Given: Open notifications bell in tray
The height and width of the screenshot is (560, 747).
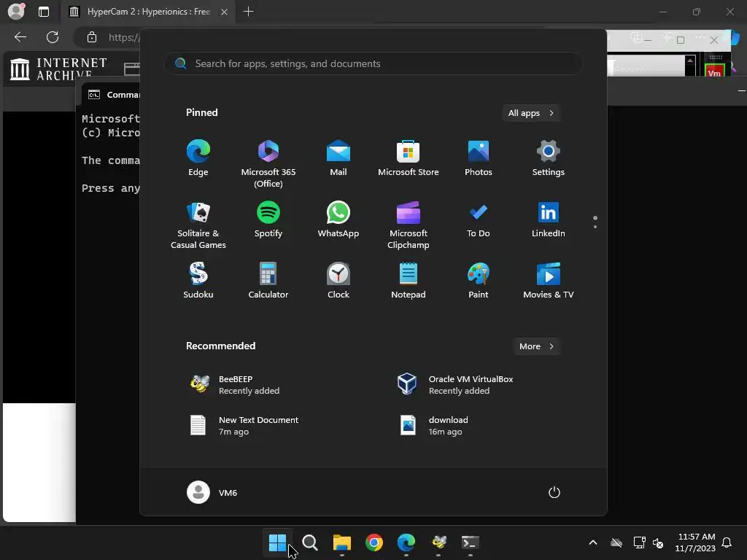Looking at the screenshot, I should pyautogui.click(x=727, y=542).
